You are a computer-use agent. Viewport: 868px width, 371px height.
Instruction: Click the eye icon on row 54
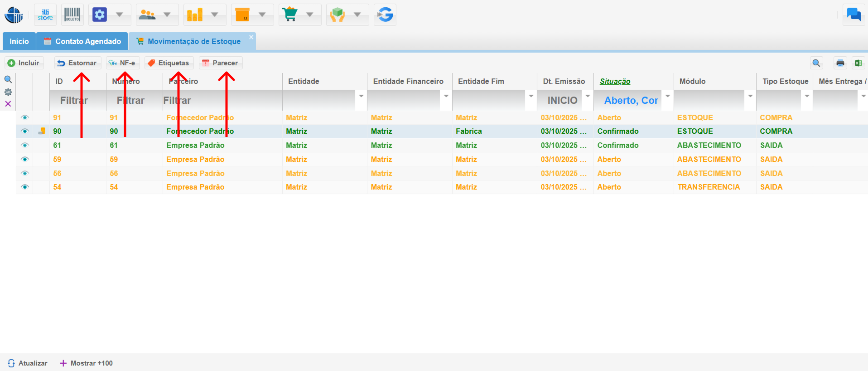[x=25, y=187]
